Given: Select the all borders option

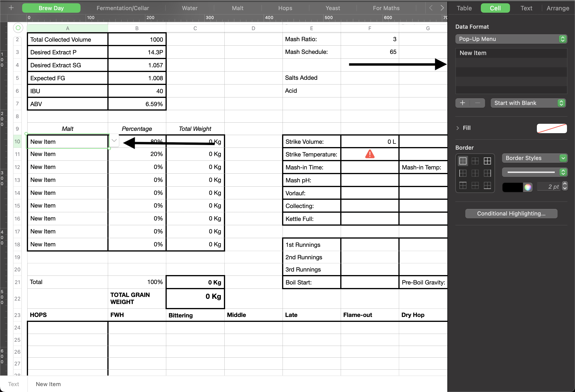Looking at the screenshot, I should point(487,161).
